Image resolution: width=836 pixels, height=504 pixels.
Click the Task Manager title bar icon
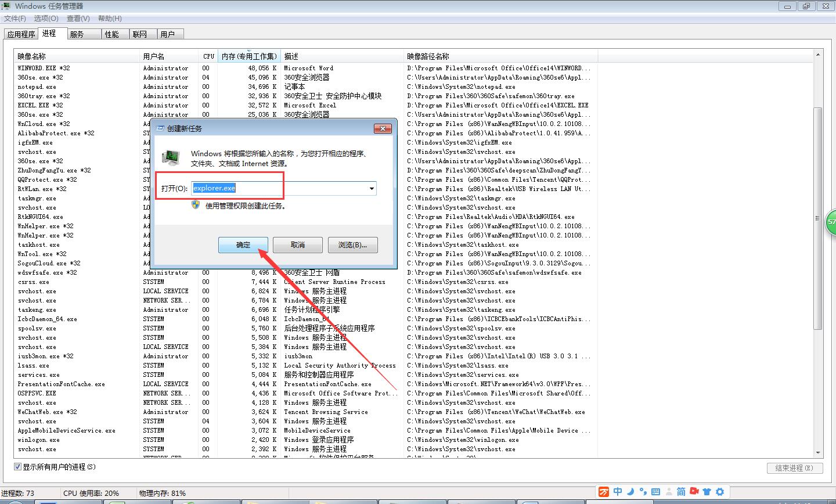coord(6,6)
